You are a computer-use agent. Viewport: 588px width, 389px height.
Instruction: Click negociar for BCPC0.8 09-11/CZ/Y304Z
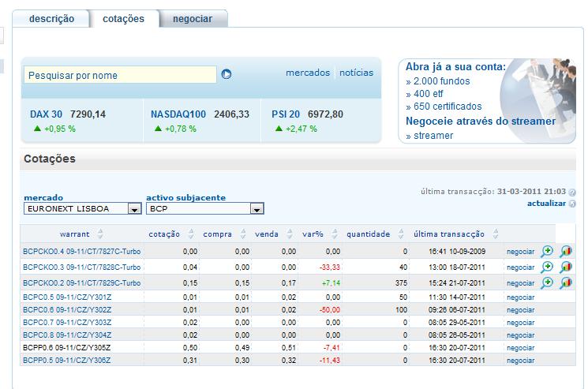pyautogui.click(x=520, y=335)
